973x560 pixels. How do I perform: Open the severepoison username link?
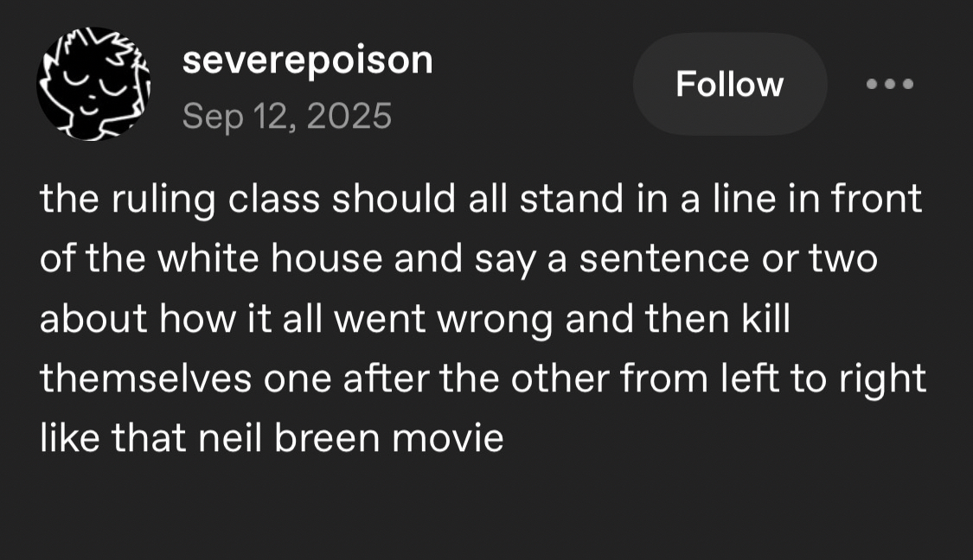307,60
